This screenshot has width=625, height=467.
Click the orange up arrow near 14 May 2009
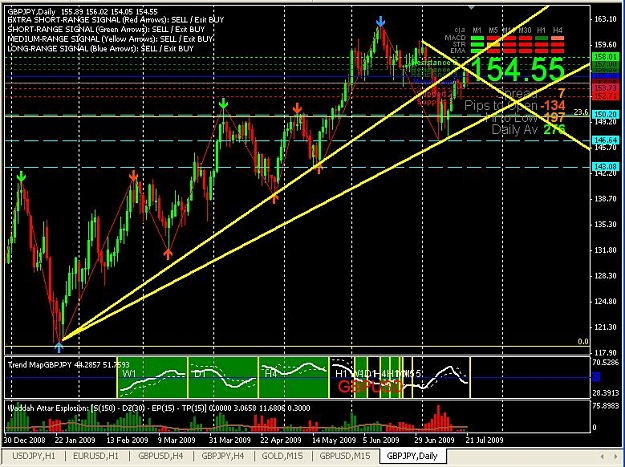[318, 168]
